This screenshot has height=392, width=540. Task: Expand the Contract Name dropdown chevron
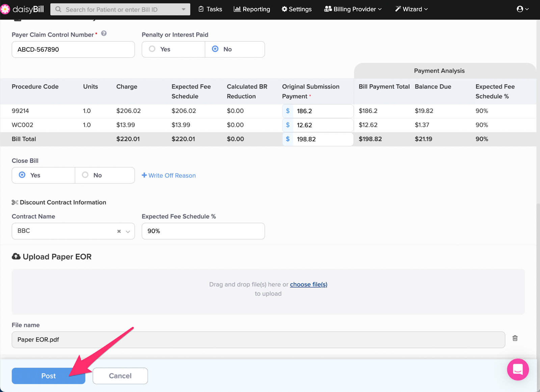pos(128,232)
